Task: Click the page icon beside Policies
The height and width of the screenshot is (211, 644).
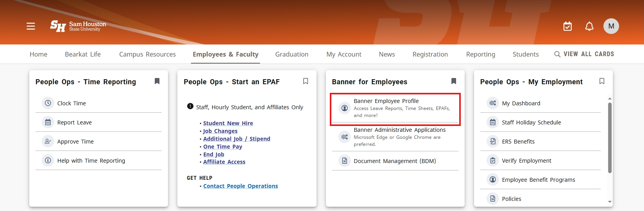Action: 493,199
